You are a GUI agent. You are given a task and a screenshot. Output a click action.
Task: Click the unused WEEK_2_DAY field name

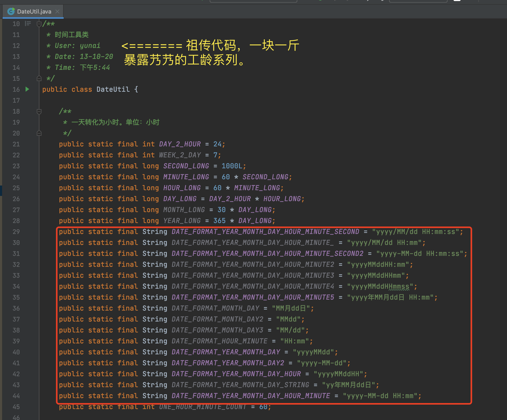click(180, 155)
